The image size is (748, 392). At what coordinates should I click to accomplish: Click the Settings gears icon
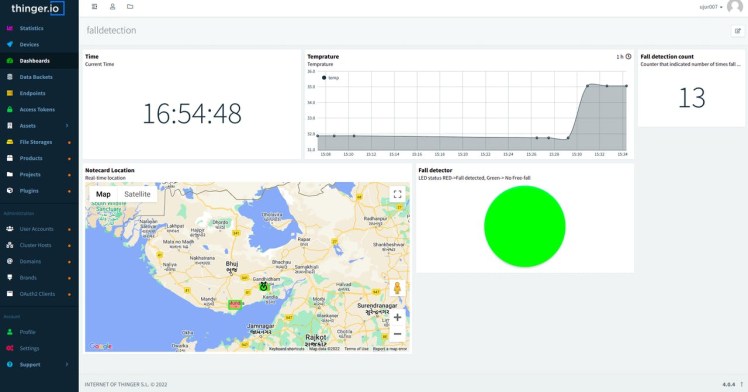click(x=10, y=348)
